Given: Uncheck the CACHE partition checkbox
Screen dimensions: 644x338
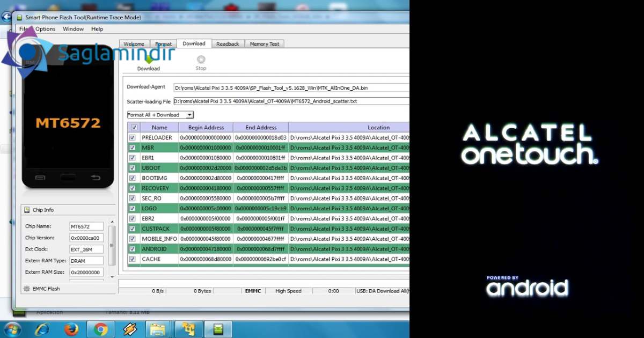Looking at the screenshot, I should click(132, 259).
